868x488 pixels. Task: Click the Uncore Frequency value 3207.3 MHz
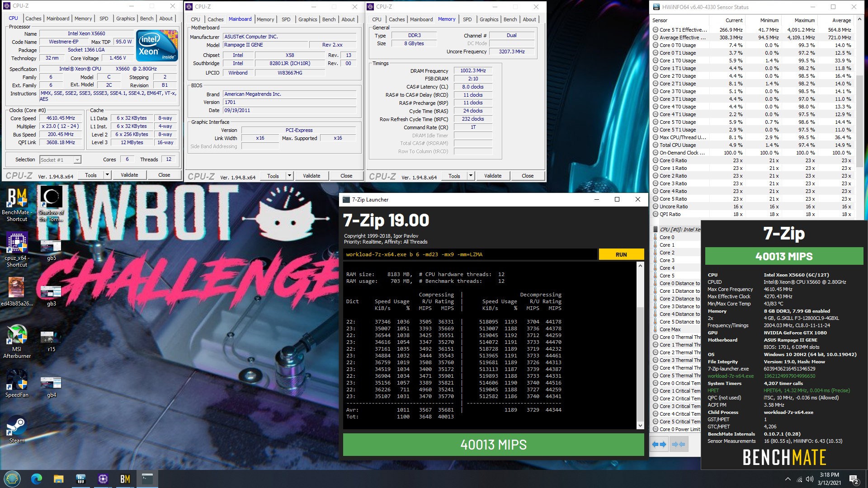[512, 52]
